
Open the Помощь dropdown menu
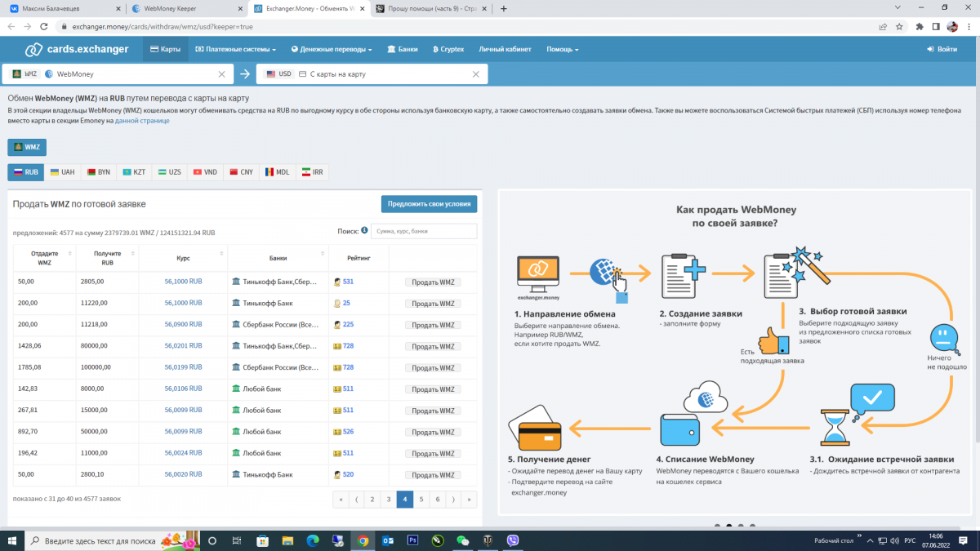tap(562, 49)
